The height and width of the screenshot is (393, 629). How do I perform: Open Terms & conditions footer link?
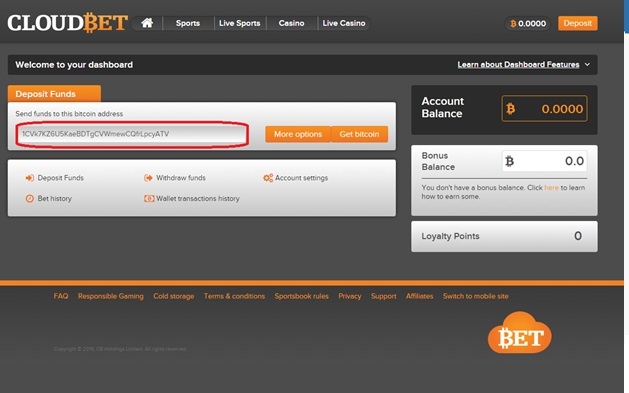234,296
